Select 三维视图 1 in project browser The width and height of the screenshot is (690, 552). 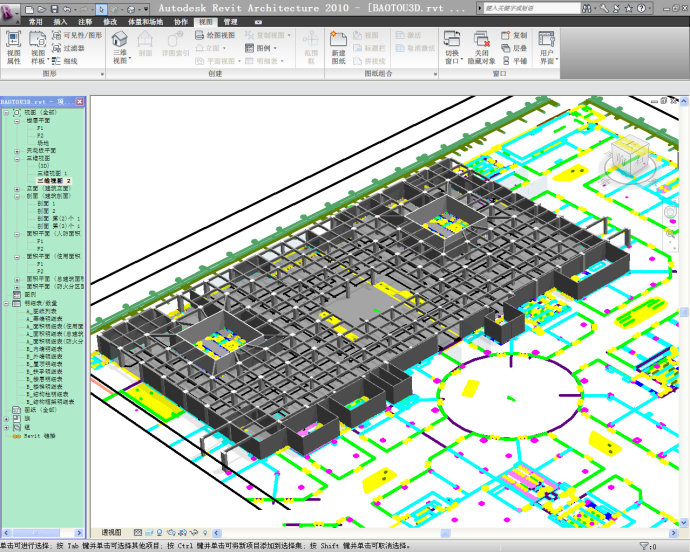[52, 173]
